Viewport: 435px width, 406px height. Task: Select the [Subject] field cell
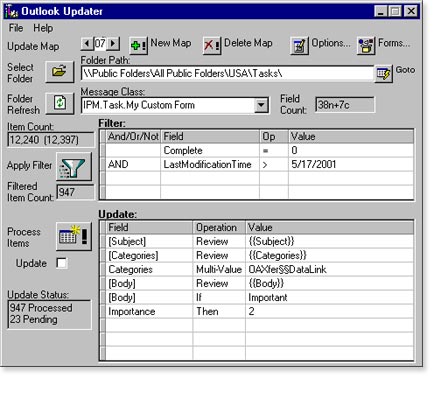pos(149,242)
